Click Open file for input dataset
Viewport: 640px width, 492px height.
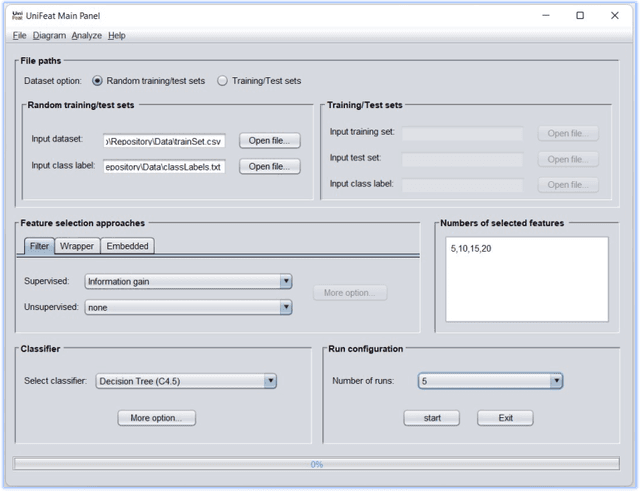(269, 141)
